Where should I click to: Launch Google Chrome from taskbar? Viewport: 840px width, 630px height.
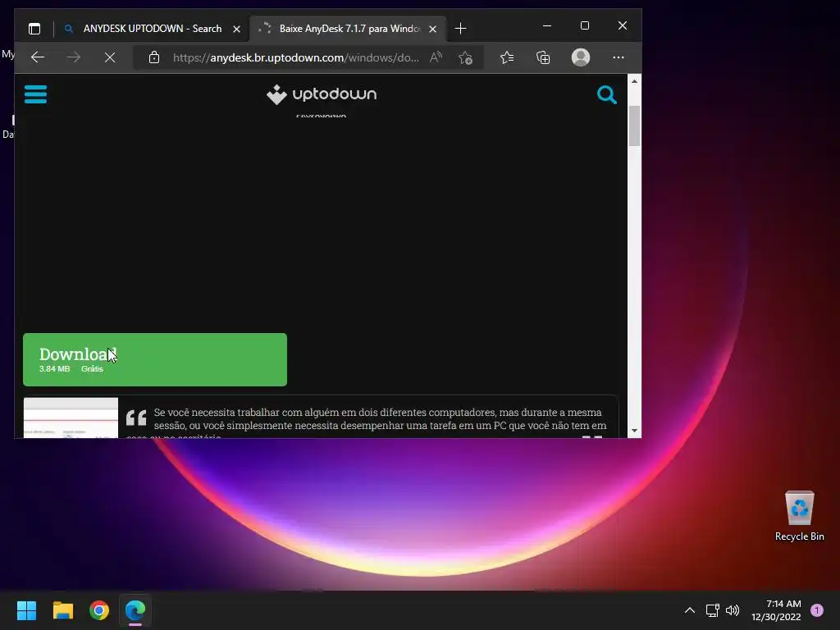99,610
